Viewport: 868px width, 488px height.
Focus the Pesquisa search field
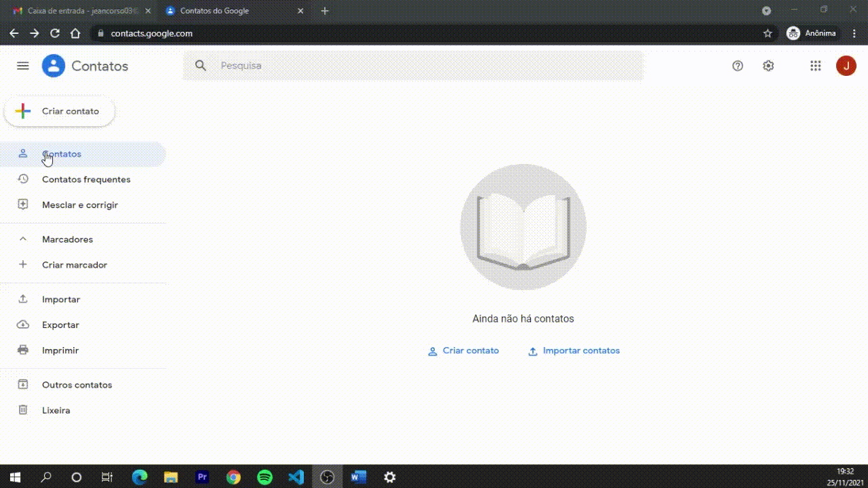click(413, 66)
